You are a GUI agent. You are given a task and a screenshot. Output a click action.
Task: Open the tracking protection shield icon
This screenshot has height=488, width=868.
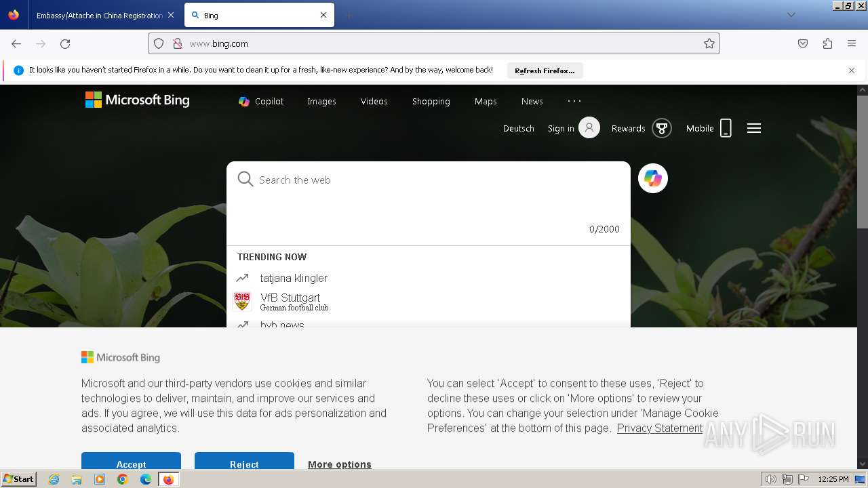pyautogui.click(x=159, y=43)
